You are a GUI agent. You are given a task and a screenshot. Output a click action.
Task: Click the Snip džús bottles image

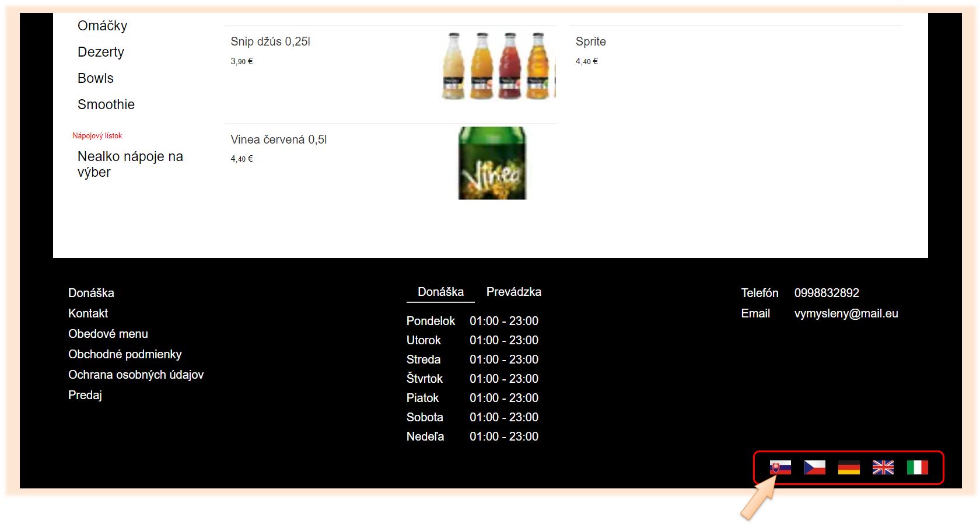point(498,65)
